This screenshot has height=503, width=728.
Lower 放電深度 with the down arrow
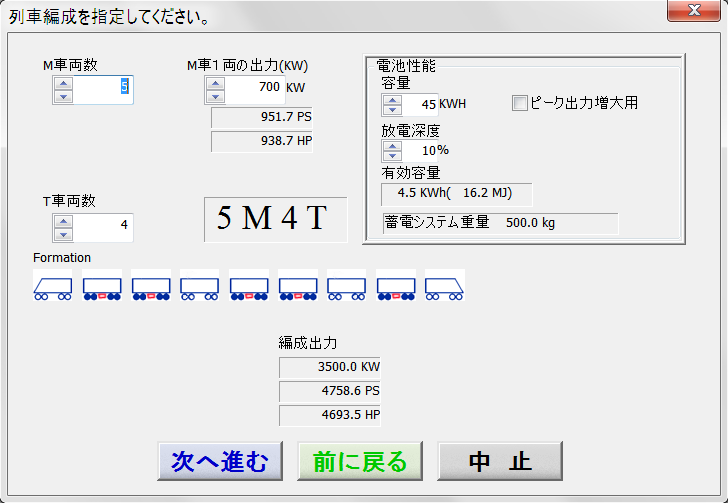click(x=391, y=156)
